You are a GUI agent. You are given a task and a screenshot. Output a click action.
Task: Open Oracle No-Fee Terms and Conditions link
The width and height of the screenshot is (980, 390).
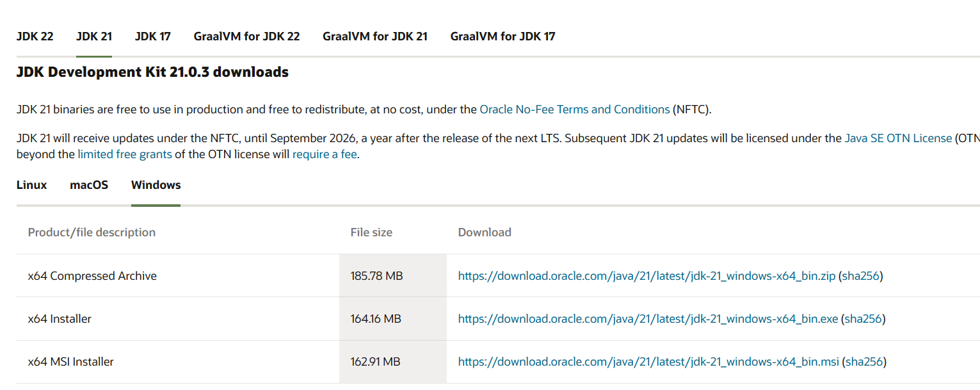[574, 110]
